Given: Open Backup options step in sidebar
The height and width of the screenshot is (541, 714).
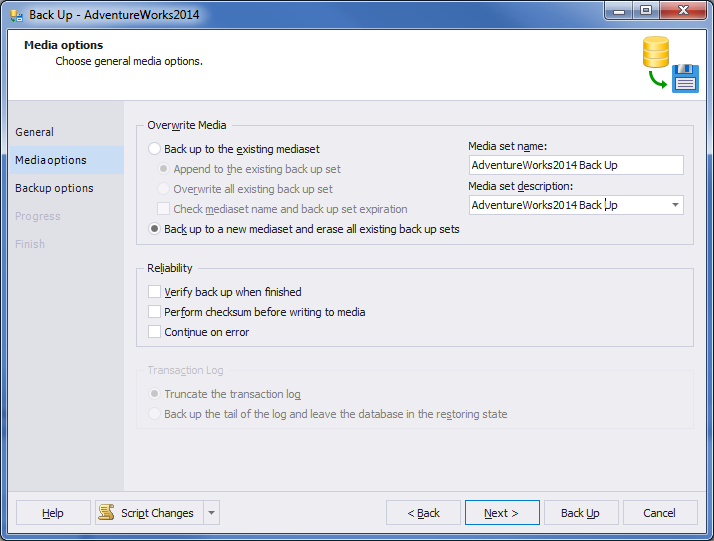Looking at the screenshot, I should tap(66, 188).
